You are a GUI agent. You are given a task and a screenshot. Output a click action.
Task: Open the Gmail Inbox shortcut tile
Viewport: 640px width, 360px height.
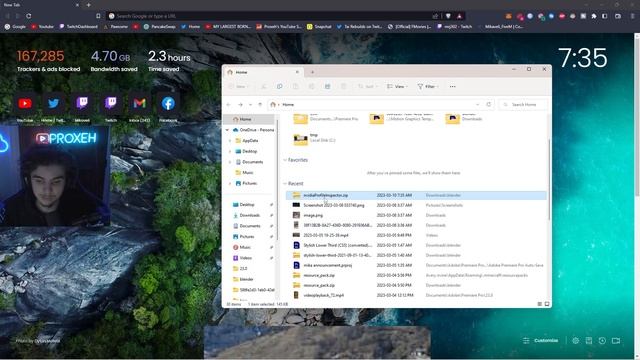pos(140,104)
